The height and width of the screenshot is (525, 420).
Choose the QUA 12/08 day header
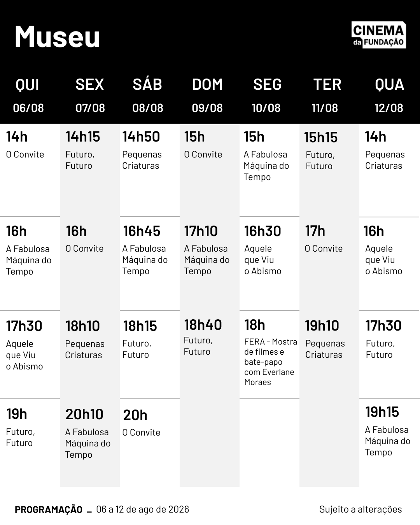[389, 95]
